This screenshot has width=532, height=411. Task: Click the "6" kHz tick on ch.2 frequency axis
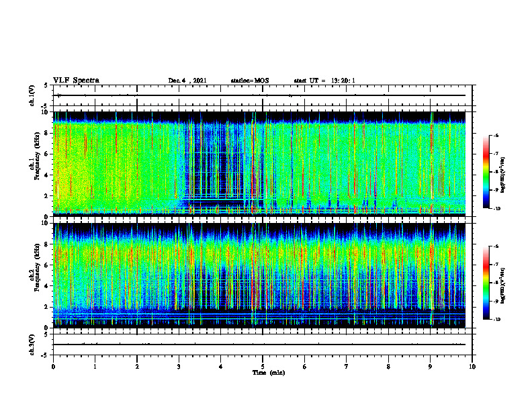pyautogui.click(x=46, y=265)
